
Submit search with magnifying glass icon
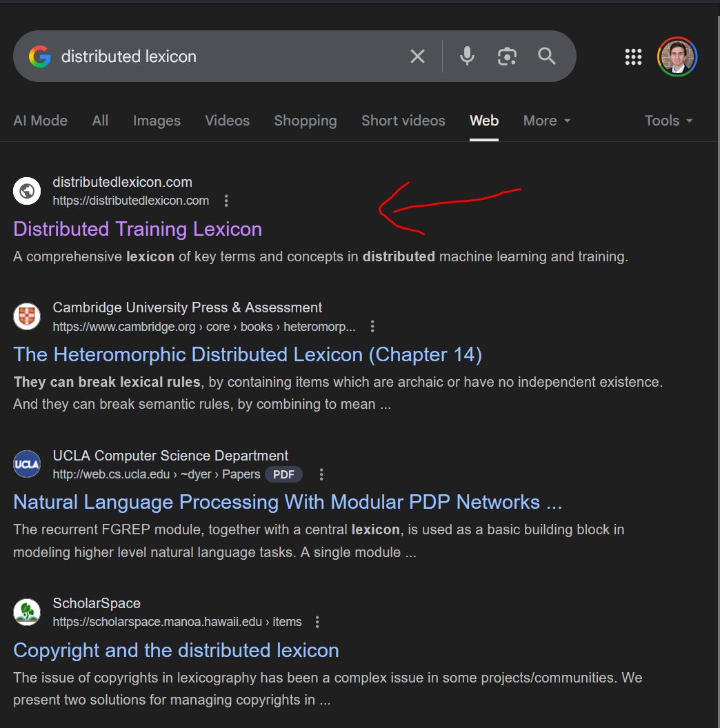[547, 56]
